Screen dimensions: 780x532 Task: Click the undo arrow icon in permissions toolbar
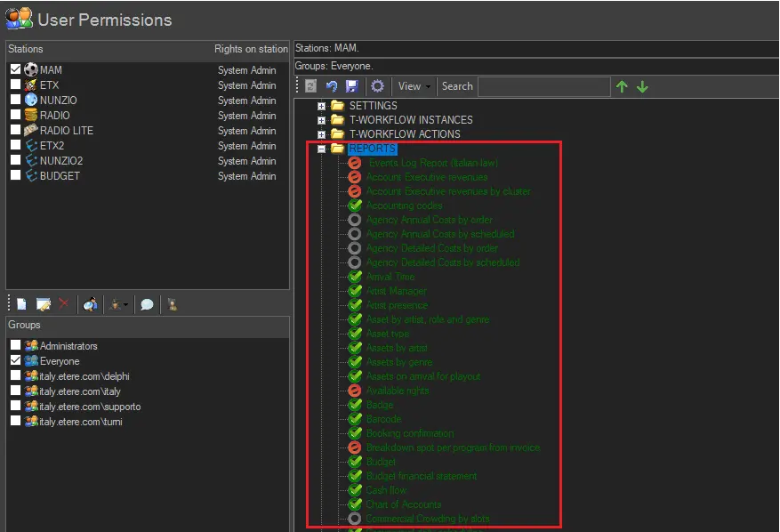[332, 86]
